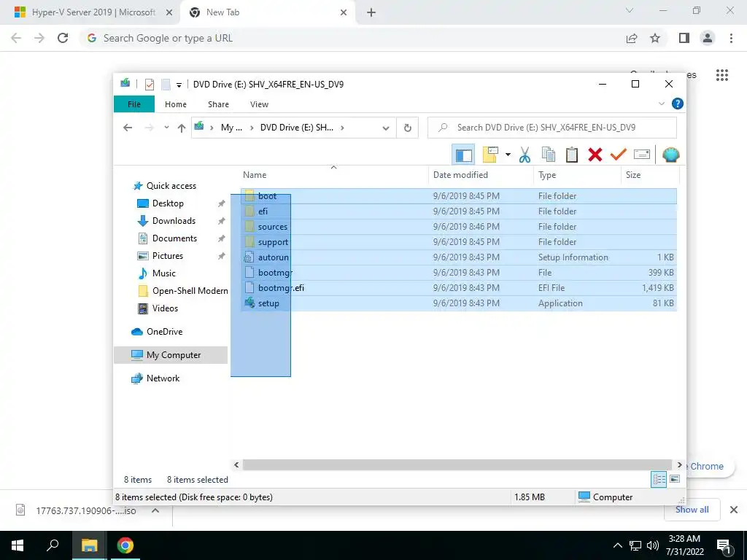Viewport: 747px width, 560px height.
Task: Click Chrome icon in taskbar
Action: (125, 545)
